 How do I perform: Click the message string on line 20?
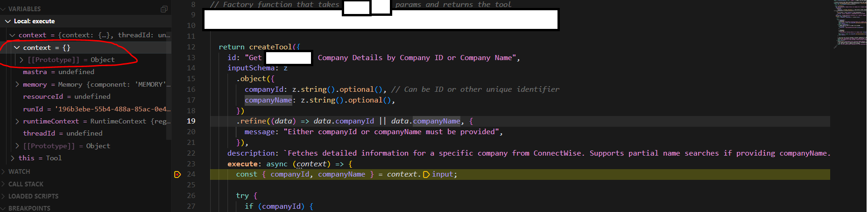point(393,132)
